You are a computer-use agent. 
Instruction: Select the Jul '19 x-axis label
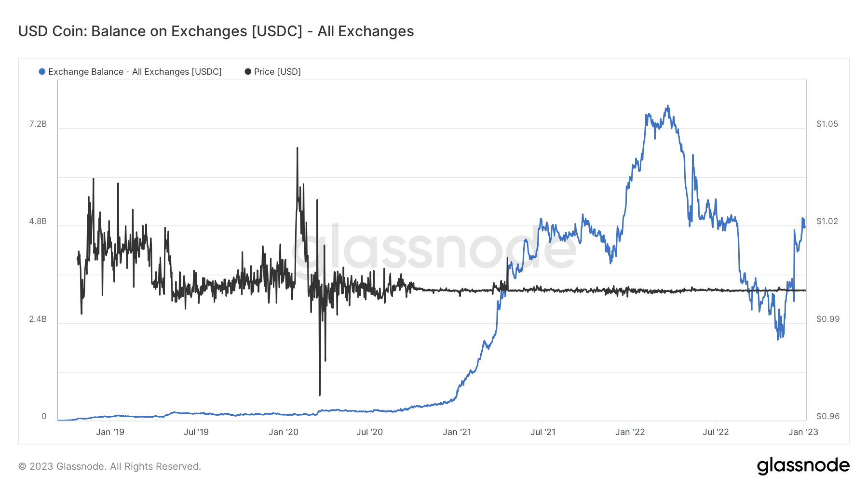point(196,432)
